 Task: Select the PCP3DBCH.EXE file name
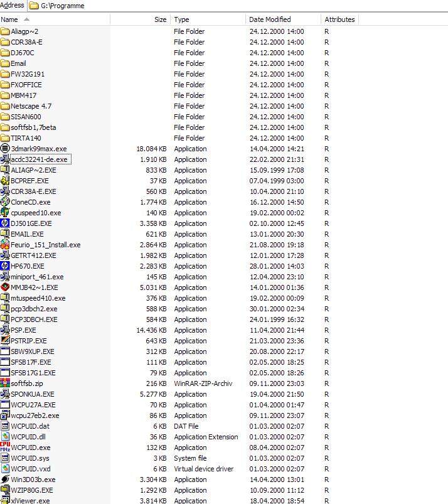coord(34,319)
